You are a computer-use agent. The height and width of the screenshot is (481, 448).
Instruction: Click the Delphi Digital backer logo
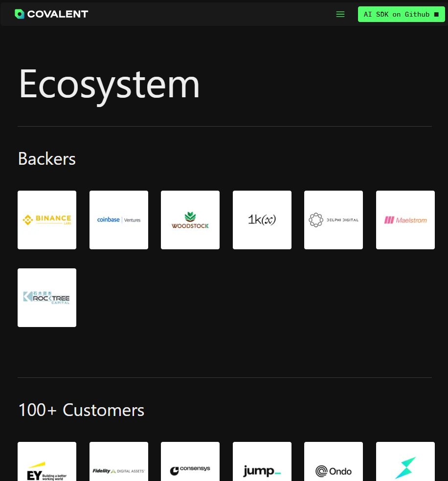(334, 220)
